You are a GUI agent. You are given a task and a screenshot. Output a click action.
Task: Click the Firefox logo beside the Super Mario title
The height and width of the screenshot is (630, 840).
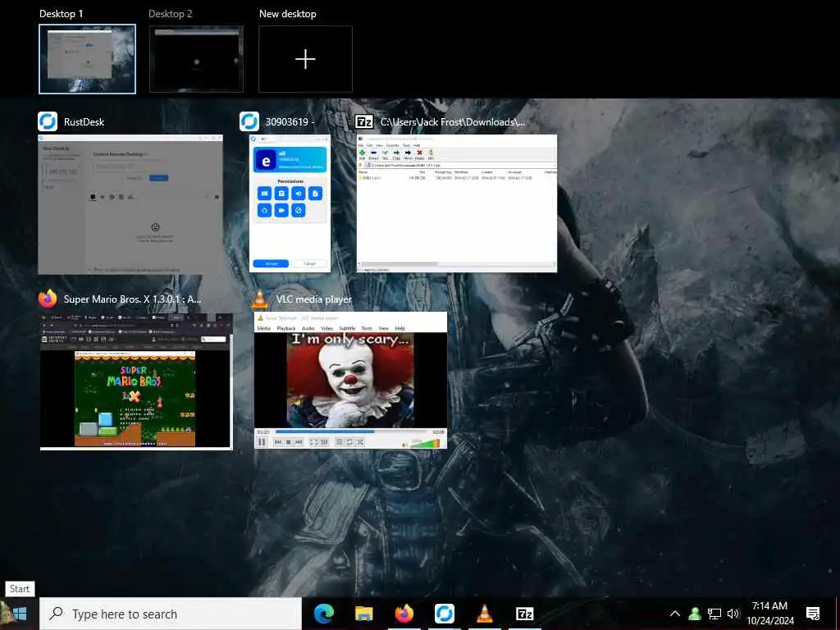48,299
